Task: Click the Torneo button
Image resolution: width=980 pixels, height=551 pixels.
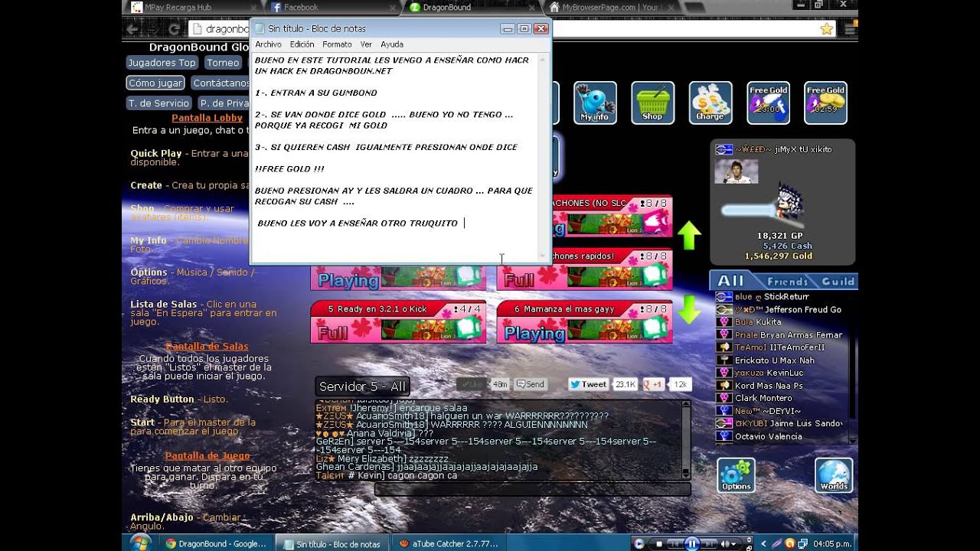Action: tap(223, 63)
